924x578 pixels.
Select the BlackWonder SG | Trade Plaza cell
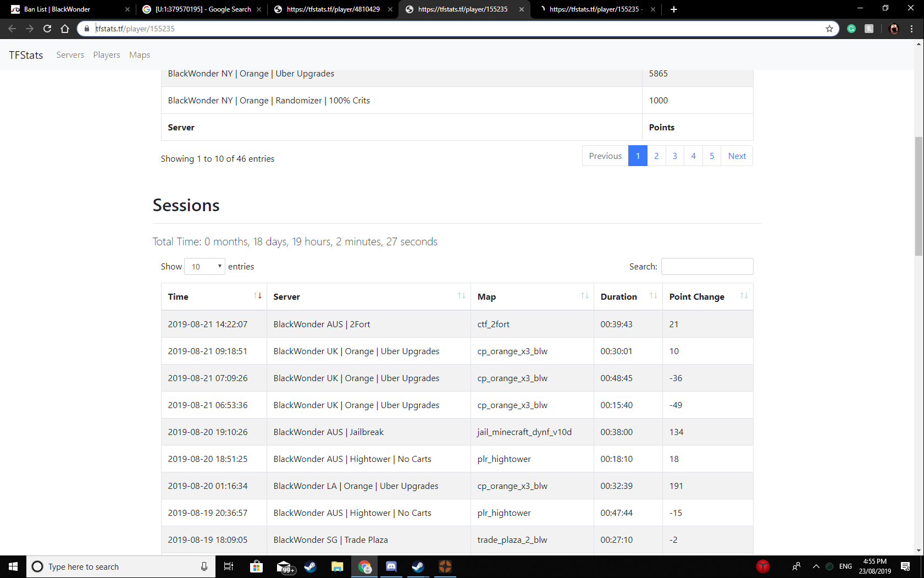pyautogui.click(x=369, y=540)
